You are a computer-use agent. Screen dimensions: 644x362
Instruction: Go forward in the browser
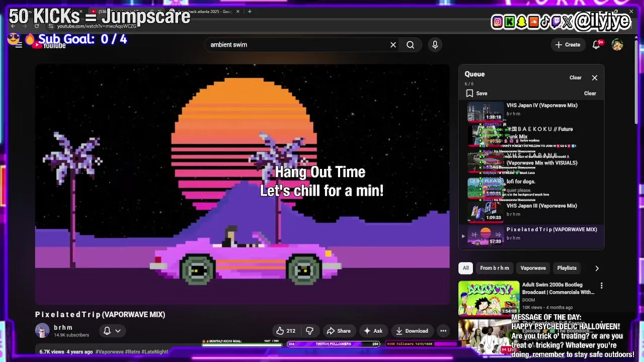pyautogui.click(x=25, y=26)
